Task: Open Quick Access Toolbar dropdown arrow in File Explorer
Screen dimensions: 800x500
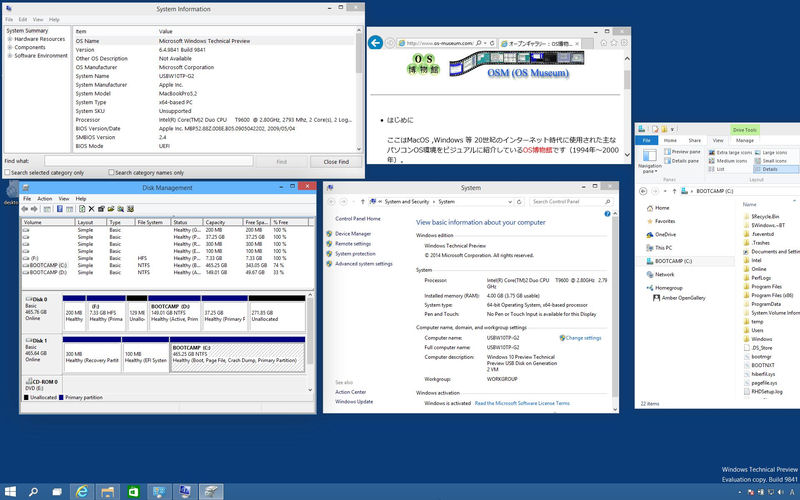Action: [x=672, y=130]
